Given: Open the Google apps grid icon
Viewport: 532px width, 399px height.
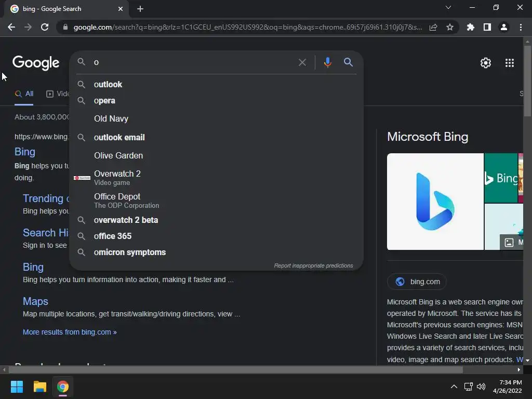Looking at the screenshot, I should [x=510, y=63].
